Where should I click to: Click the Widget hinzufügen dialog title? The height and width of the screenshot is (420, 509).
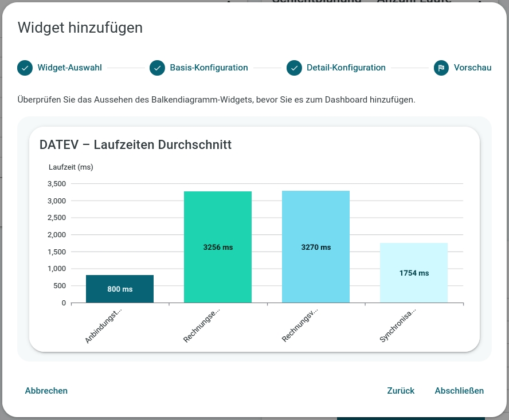(80, 28)
